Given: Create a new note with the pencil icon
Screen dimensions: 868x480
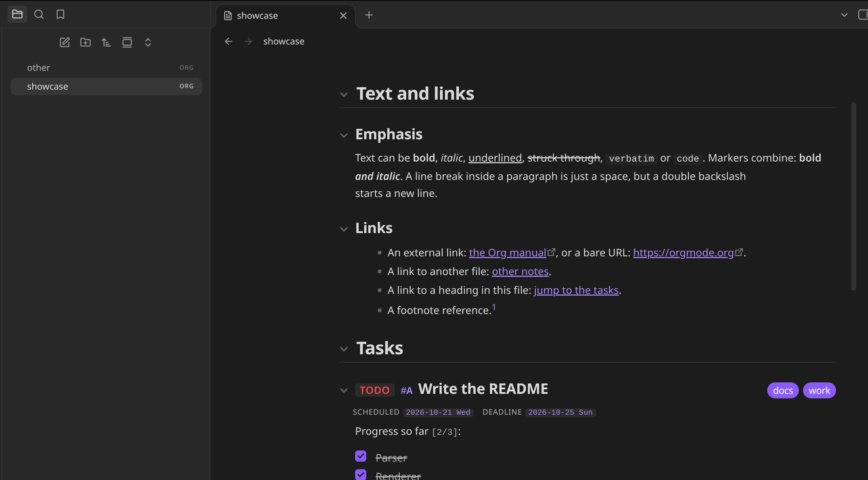Looking at the screenshot, I should pyautogui.click(x=65, y=42).
